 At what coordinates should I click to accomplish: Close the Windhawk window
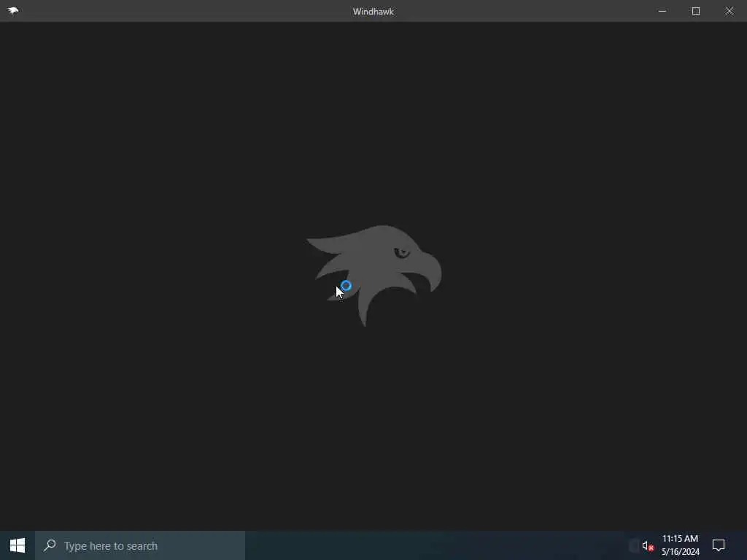coord(729,11)
